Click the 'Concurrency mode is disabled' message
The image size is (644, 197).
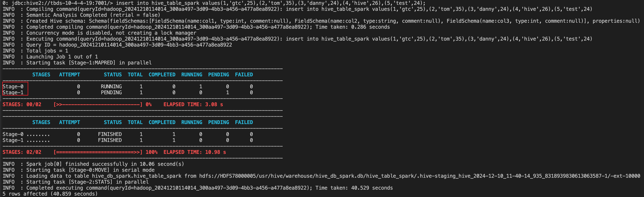111,33
